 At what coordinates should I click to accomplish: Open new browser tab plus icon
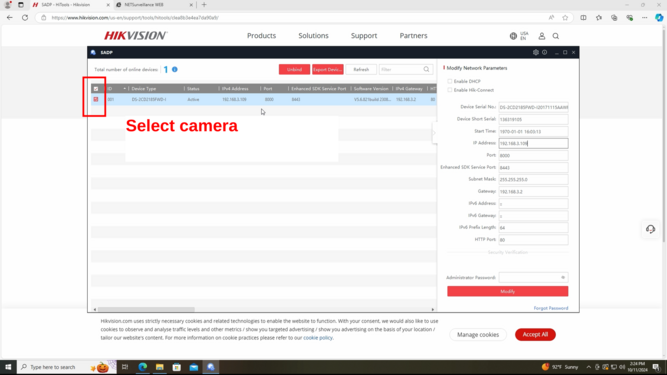point(204,5)
